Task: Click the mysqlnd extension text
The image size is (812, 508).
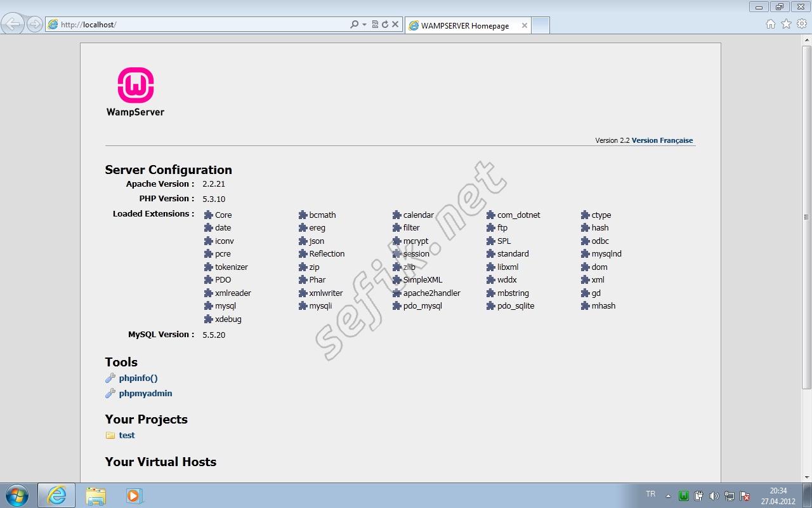Action: 606,253
